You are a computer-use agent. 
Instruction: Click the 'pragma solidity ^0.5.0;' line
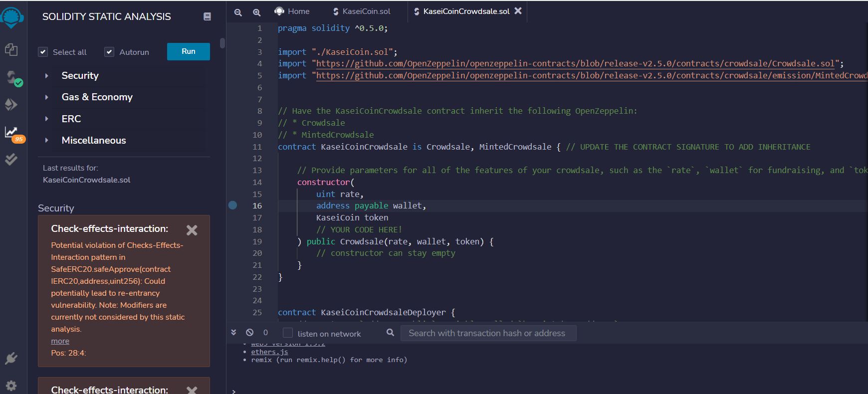click(x=333, y=28)
